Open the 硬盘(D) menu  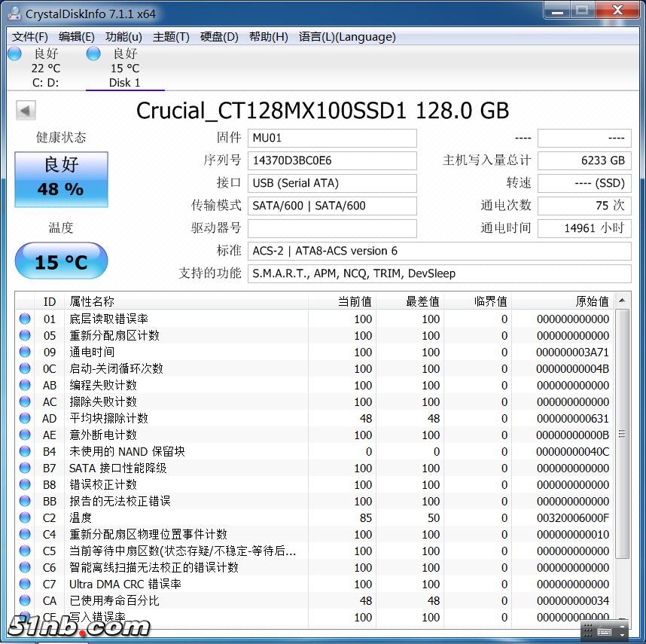pos(219,37)
